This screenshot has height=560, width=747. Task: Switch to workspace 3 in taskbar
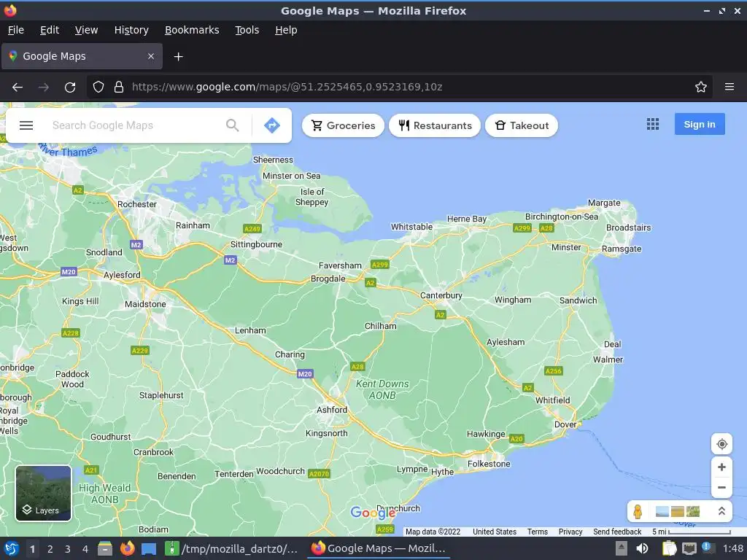tap(67, 549)
